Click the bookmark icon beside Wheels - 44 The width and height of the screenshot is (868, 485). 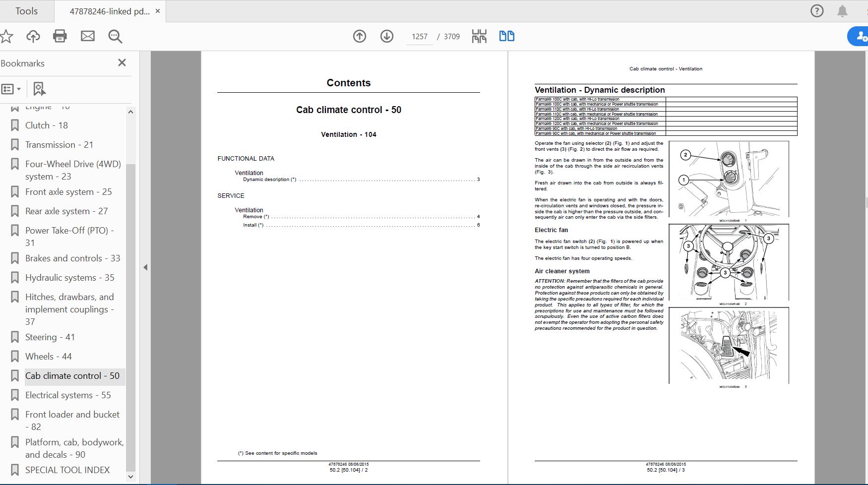pos(15,357)
